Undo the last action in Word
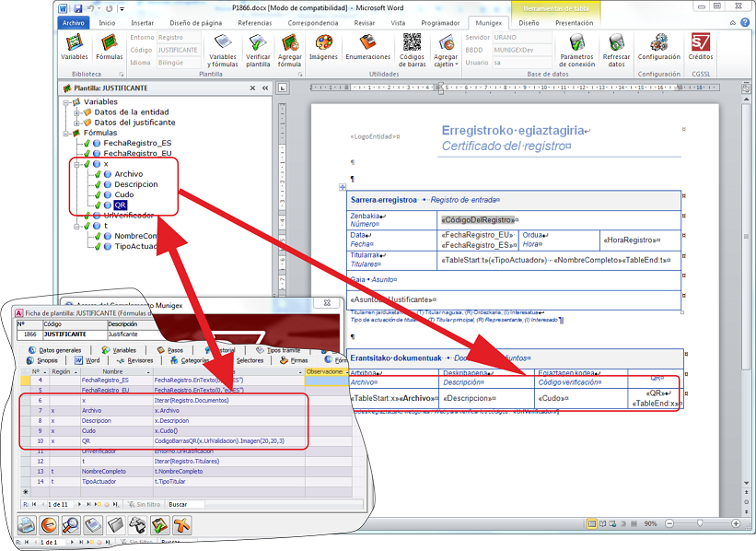The image size is (756, 551). [90, 8]
